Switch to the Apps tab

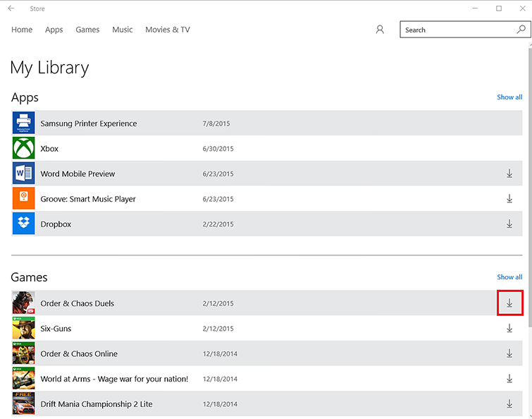pos(54,30)
